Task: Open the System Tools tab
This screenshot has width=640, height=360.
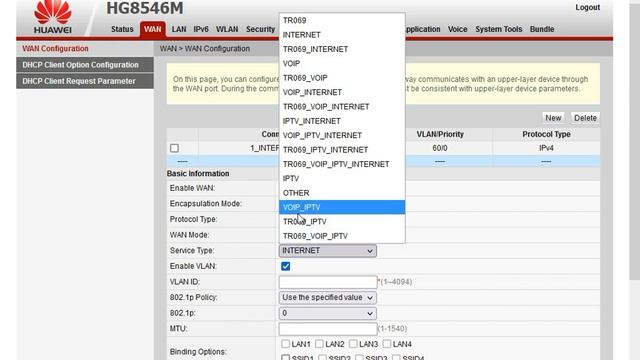Action: click(x=498, y=29)
